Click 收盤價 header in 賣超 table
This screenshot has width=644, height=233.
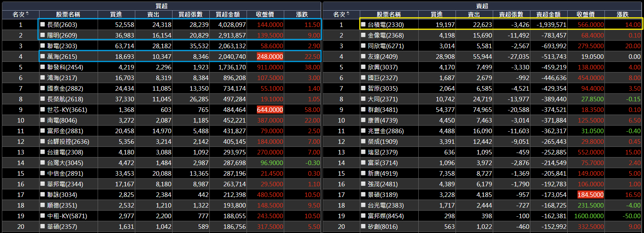point(585,14)
